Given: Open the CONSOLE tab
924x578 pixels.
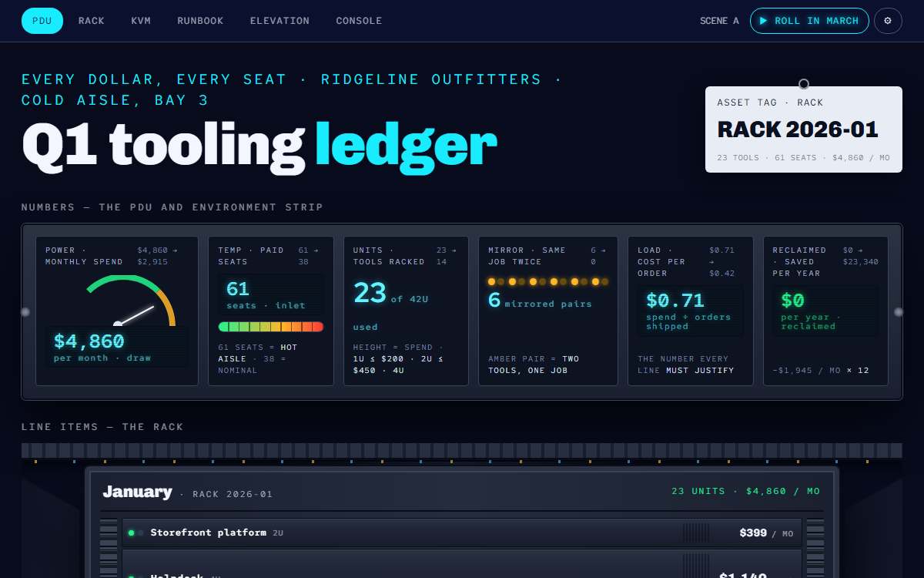Looking at the screenshot, I should pyautogui.click(x=359, y=21).
